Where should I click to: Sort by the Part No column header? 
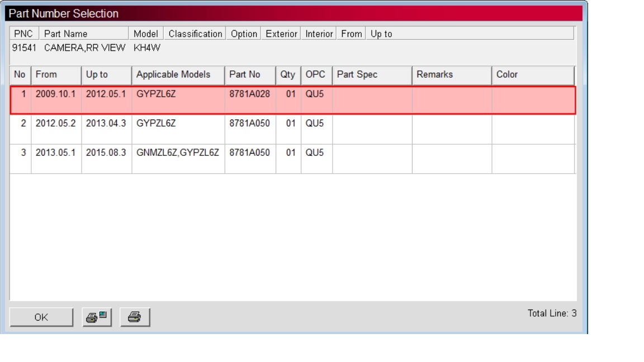pos(250,75)
